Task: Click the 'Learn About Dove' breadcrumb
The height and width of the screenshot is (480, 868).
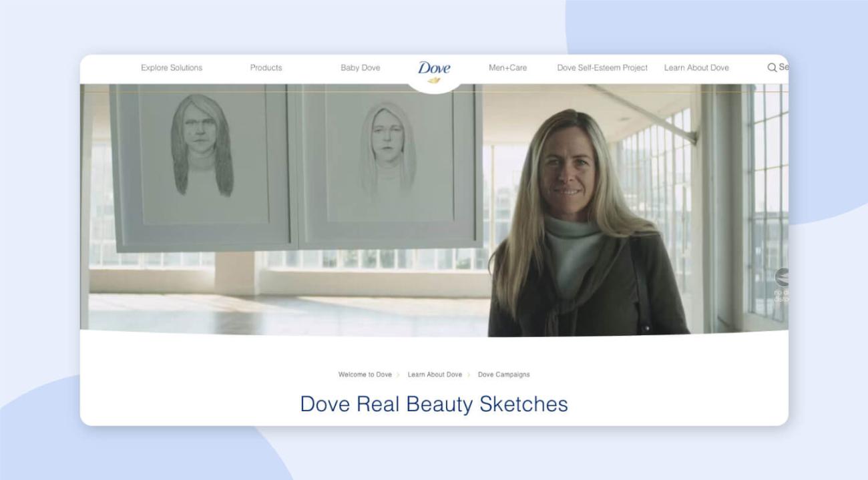Action: coord(435,375)
